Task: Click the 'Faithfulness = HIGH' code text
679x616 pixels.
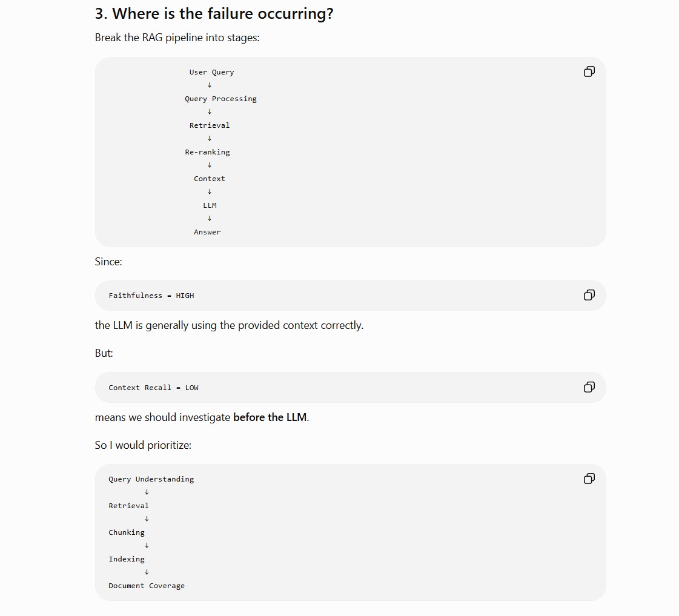Action: 151,296
